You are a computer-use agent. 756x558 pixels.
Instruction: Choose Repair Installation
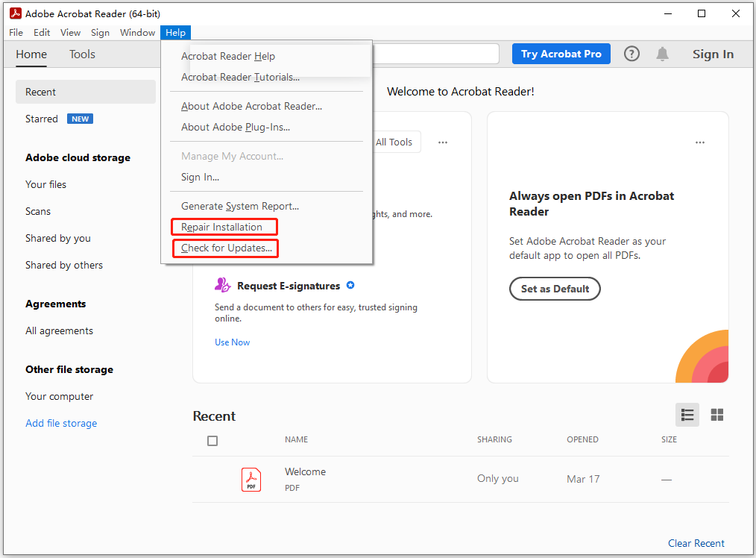221,228
